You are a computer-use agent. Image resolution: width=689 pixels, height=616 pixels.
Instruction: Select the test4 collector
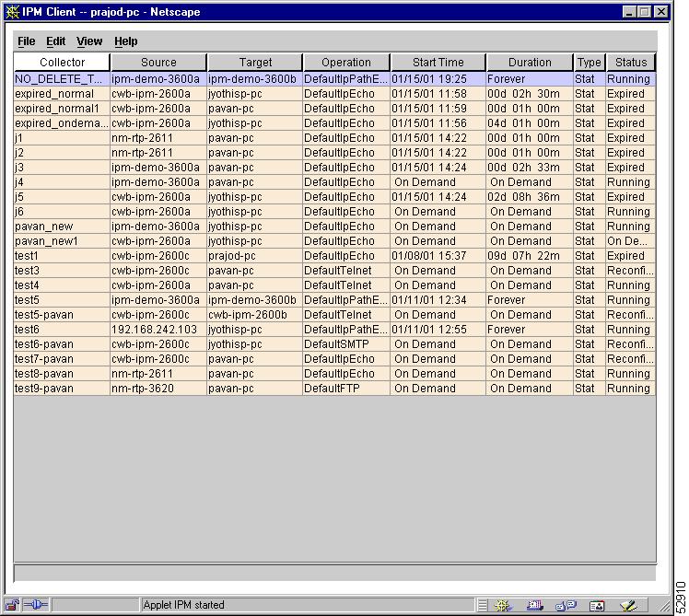point(334,285)
